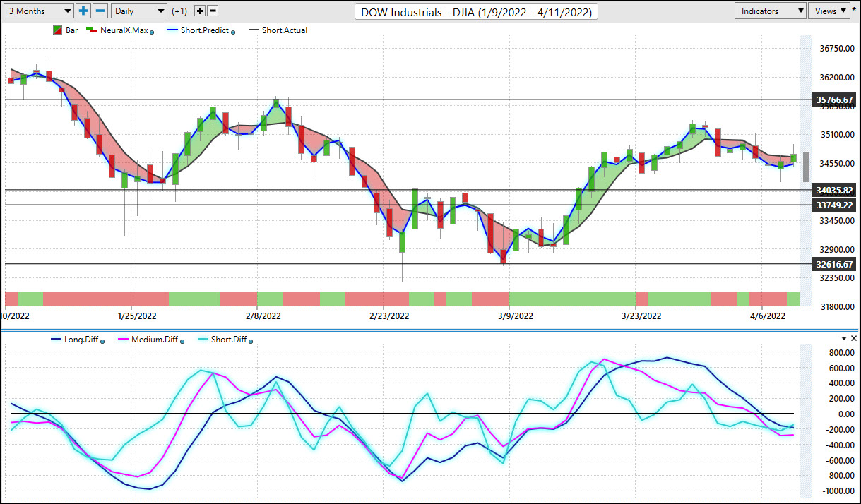
Task: Click the 2/23/2022 date axis label
Action: point(389,316)
